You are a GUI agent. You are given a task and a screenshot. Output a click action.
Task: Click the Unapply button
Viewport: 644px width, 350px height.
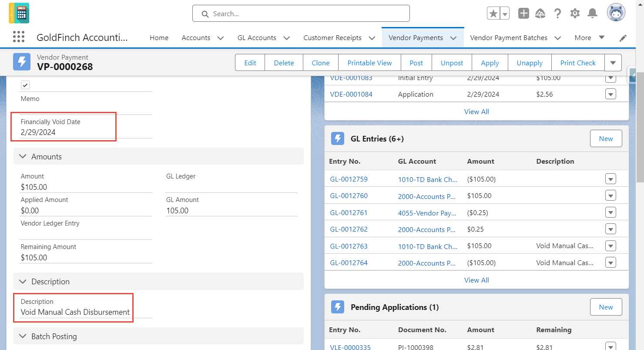pos(530,63)
